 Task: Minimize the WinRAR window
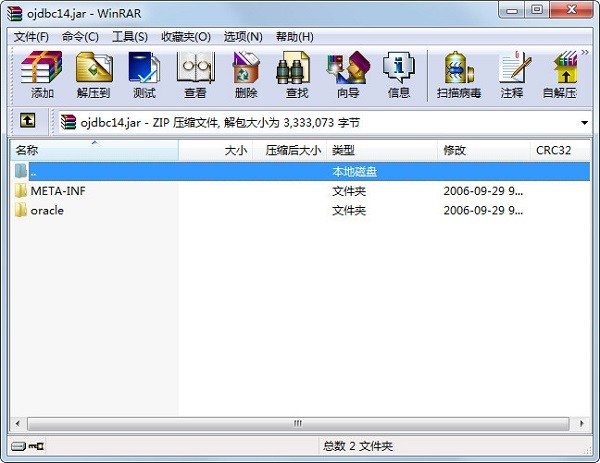512,10
